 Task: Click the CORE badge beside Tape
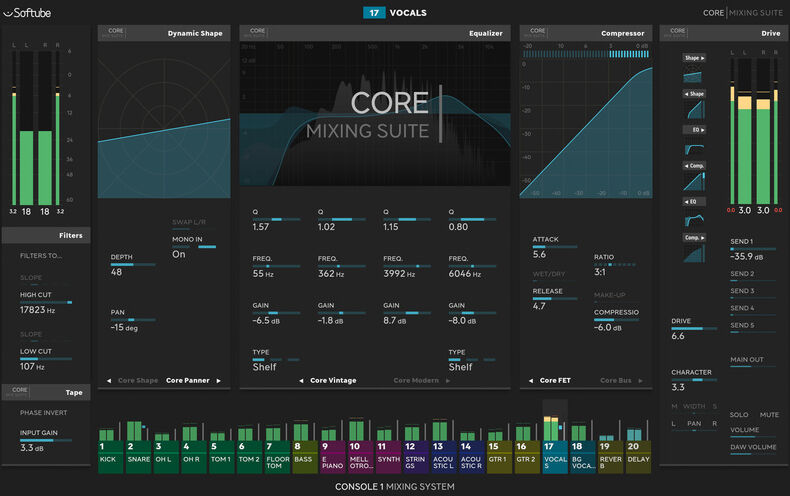coord(18,392)
